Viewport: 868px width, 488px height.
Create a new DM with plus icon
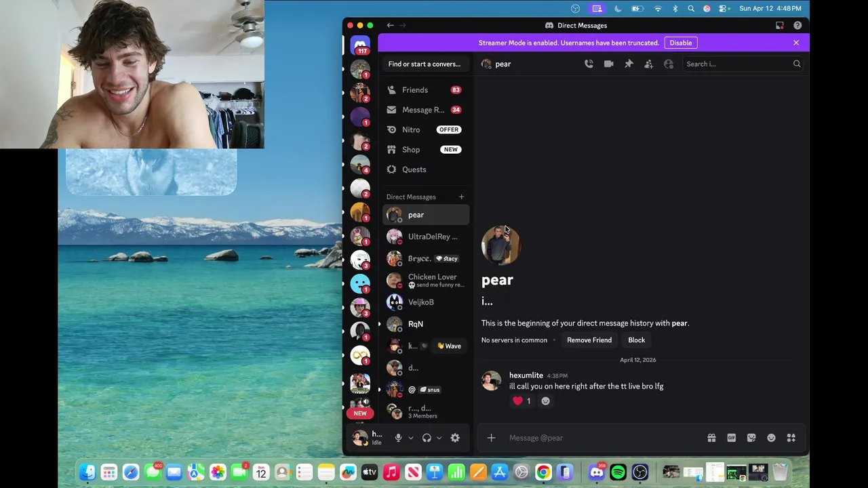tap(461, 197)
